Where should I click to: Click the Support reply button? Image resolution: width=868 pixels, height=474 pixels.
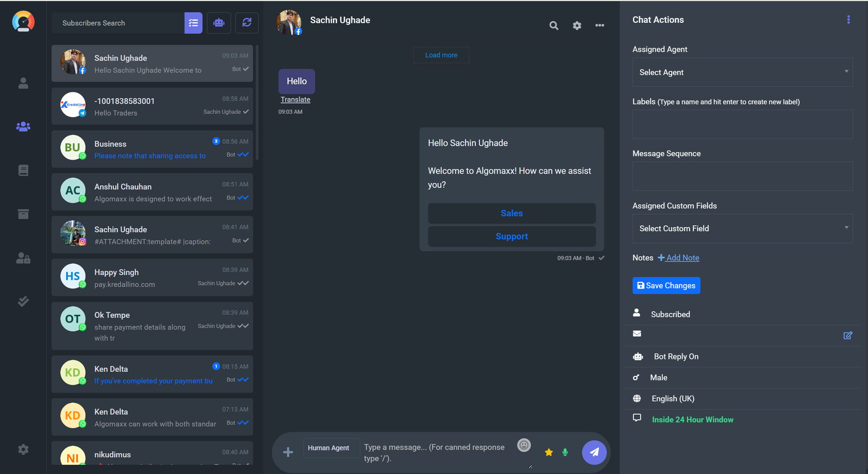click(512, 236)
